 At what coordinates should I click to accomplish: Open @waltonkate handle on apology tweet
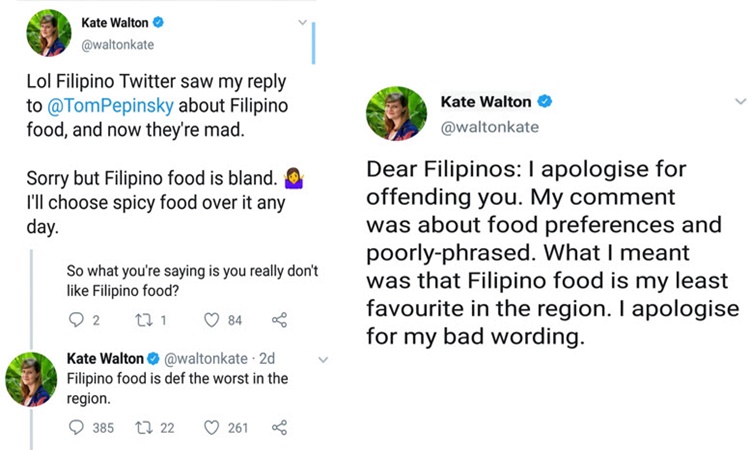tap(489, 127)
